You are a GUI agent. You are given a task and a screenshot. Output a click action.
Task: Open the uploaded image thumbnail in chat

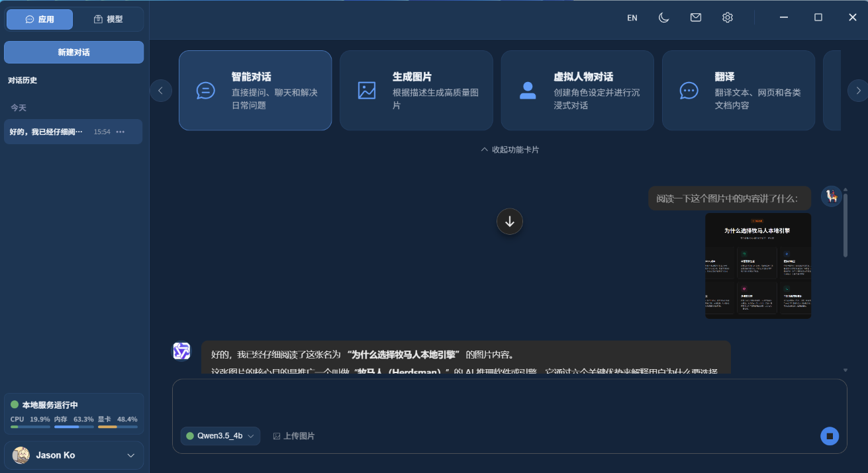click(758, 265)
